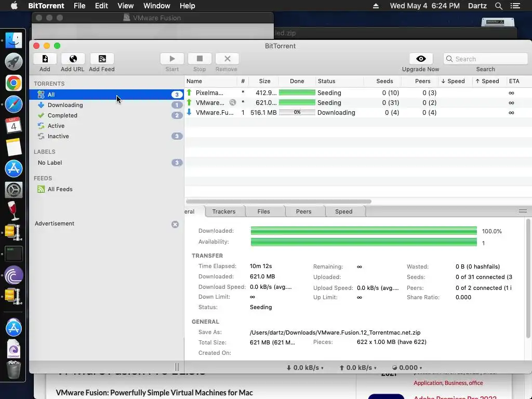The image size is (532, 399).
Task: Open Safari from the Dock
Action: [14, 104]
